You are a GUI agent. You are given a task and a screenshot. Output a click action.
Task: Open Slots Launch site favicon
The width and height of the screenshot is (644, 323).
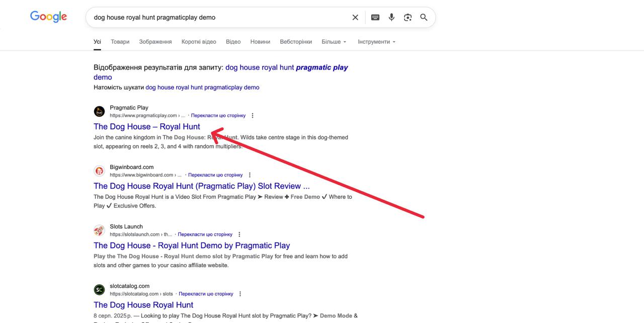[x=100, y=230]
